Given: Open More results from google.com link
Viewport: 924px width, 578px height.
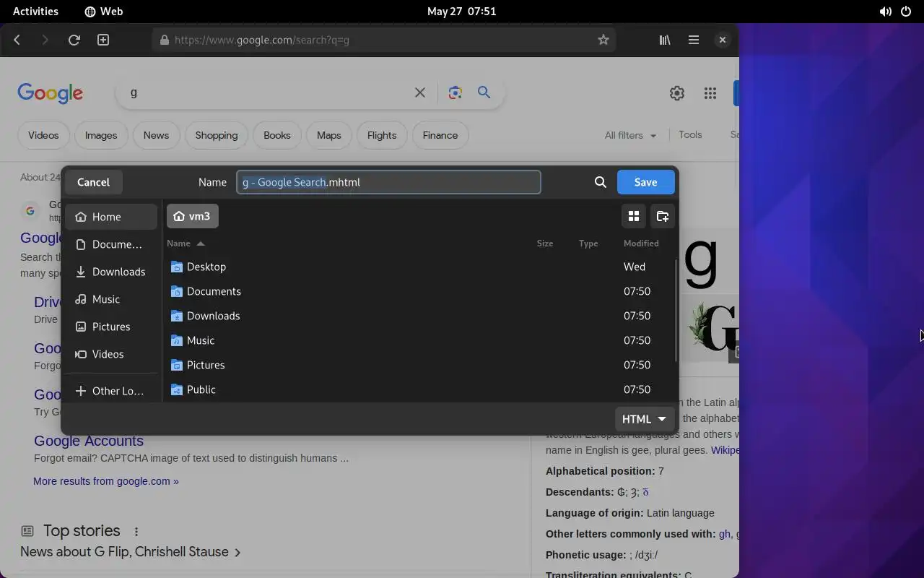Looking at the screenshot, I should click(106, 481).
